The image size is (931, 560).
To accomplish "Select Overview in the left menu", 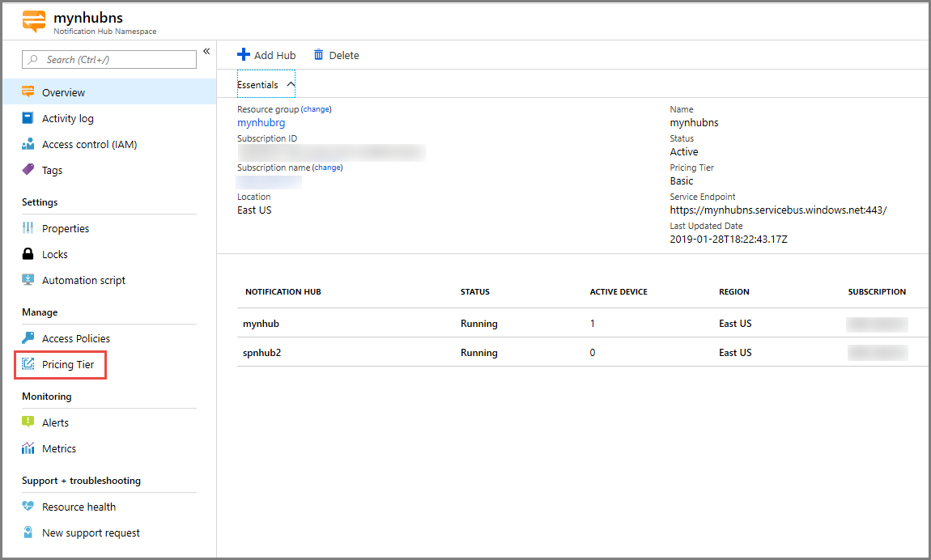I will pyautogui.click(x=63, y=92).
